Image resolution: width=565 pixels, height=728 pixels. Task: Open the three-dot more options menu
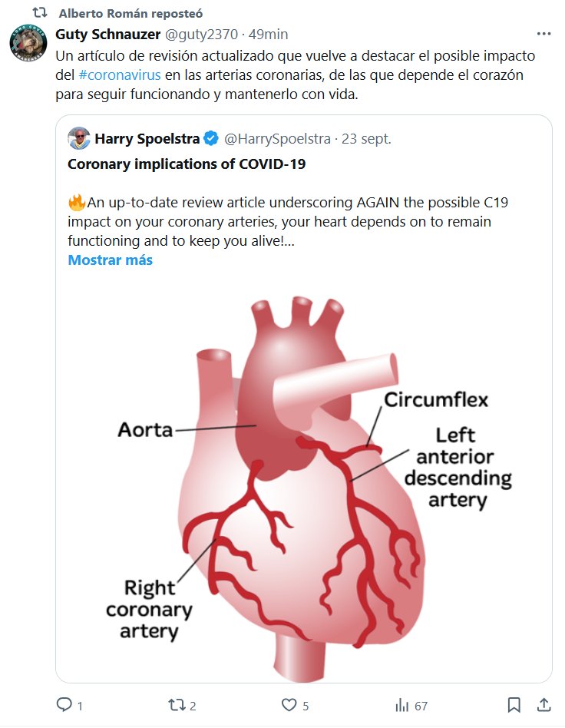pyautogui.click(x=544, y=35)
